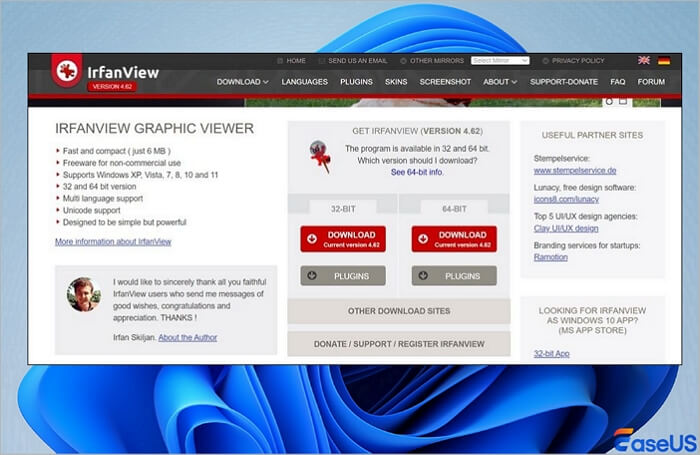Click Other Download Sites button

(x=399, y=311)
